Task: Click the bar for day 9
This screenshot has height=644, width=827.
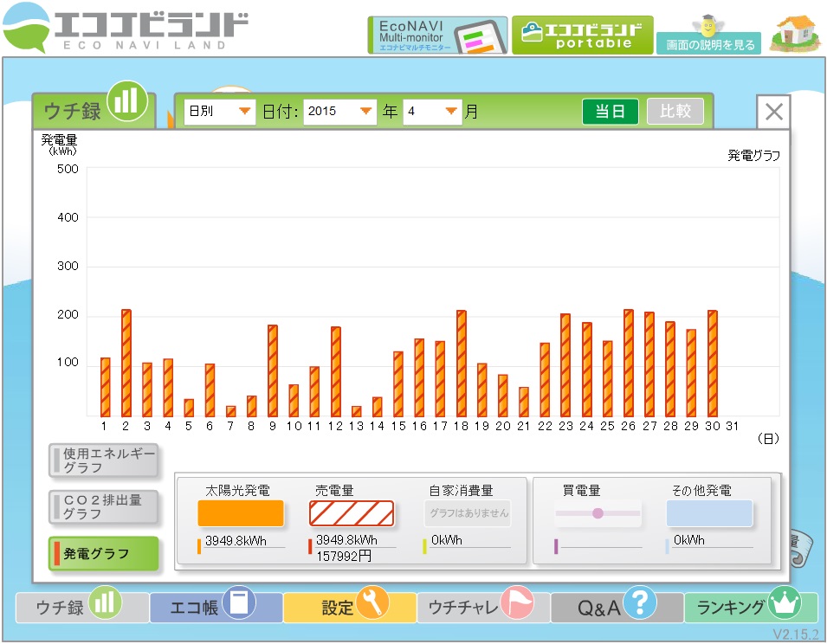Action: pos(273,371)
